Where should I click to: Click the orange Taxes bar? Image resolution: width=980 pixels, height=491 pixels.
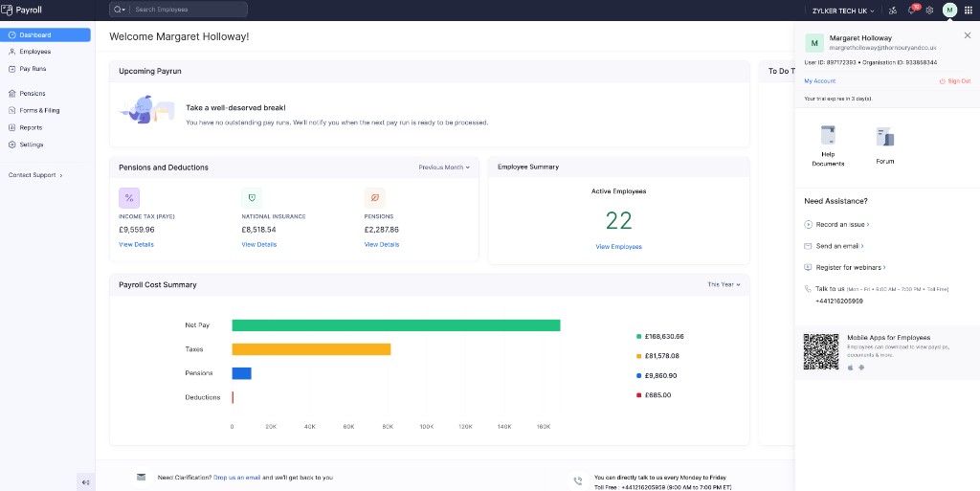[311, 349]
